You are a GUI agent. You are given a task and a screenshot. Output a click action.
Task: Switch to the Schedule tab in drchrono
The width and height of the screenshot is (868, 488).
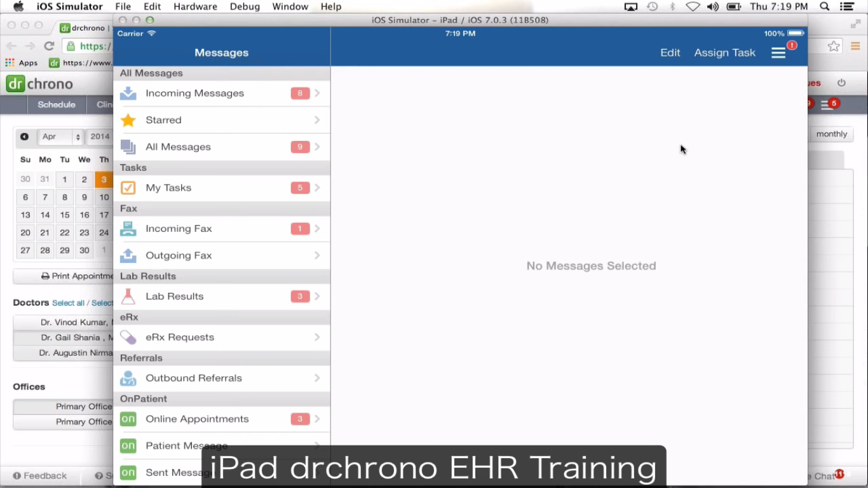coord(57,105)
